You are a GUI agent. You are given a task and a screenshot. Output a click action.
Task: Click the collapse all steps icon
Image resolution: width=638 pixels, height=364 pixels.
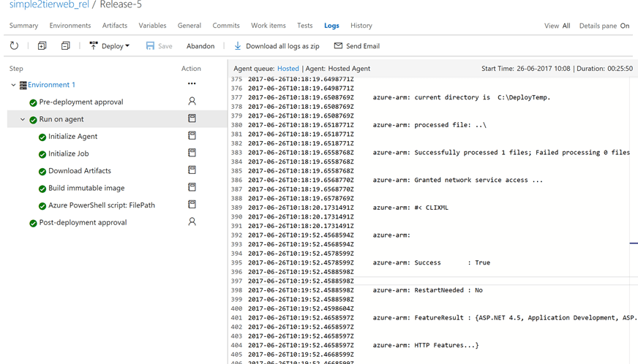65,46
